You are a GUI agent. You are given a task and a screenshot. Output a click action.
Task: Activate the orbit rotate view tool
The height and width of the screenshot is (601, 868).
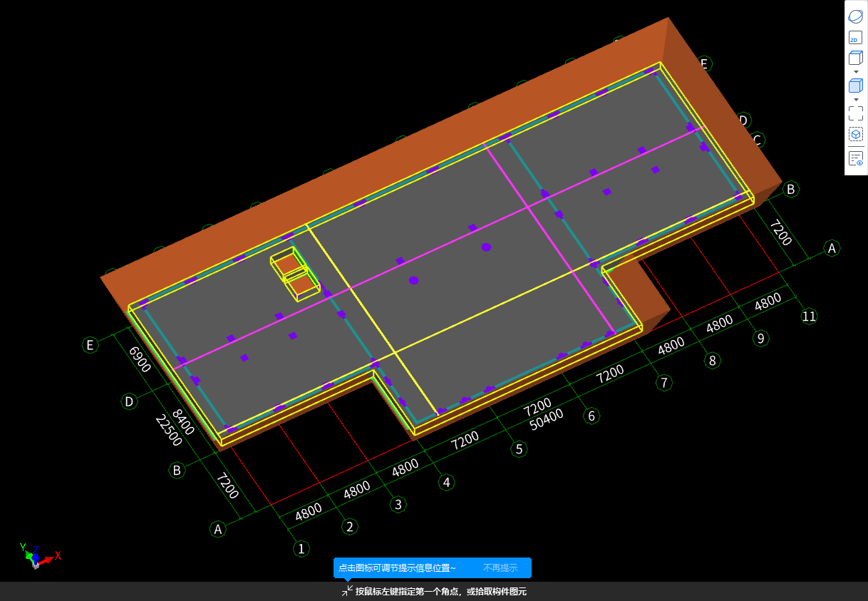856,16
